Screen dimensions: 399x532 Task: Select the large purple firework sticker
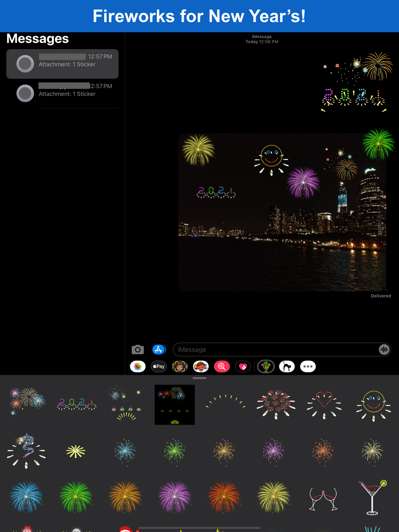(175, 497)
